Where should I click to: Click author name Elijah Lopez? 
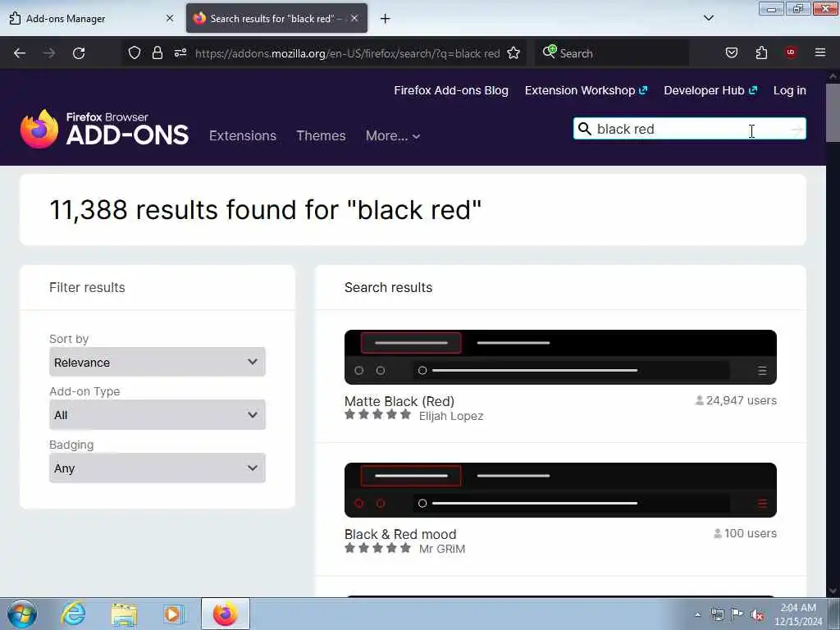coord(451,416)
